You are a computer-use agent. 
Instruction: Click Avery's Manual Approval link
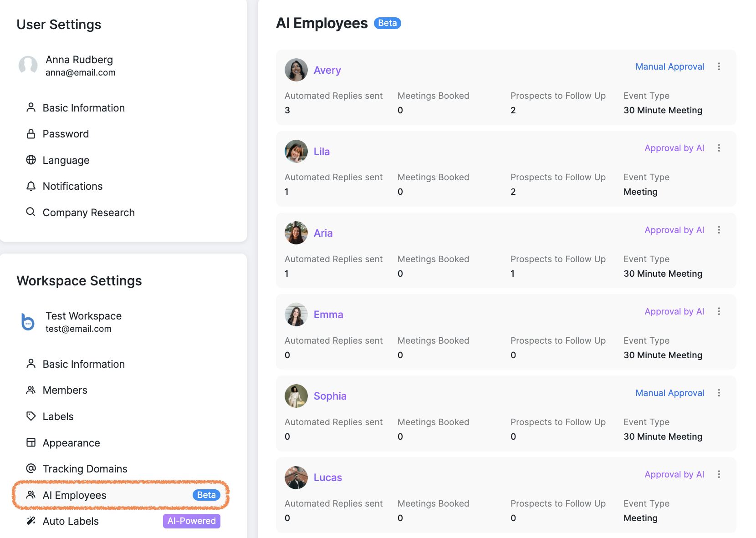click(669, 66)
